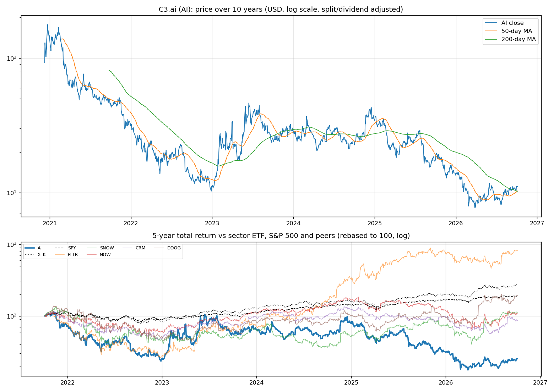Click the top chart title about C3.ai price
This screenshot has width=554, height=392.
pyautogui.click(x=281, y=10)
